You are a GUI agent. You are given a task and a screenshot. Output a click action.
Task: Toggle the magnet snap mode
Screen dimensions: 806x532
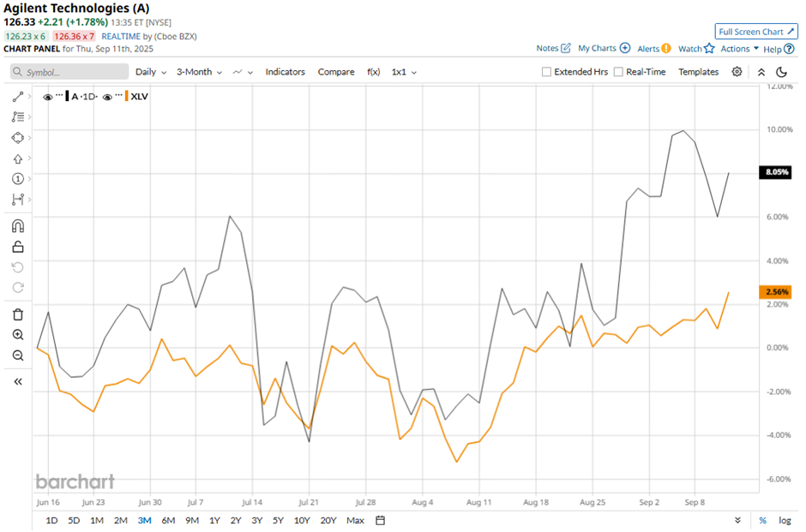(x=18, y=226)
